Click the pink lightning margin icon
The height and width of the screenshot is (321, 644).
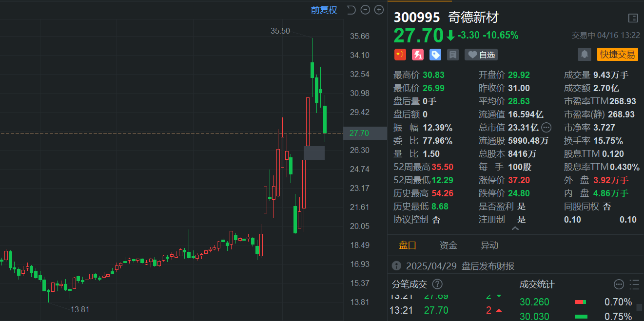click(417, 55)
